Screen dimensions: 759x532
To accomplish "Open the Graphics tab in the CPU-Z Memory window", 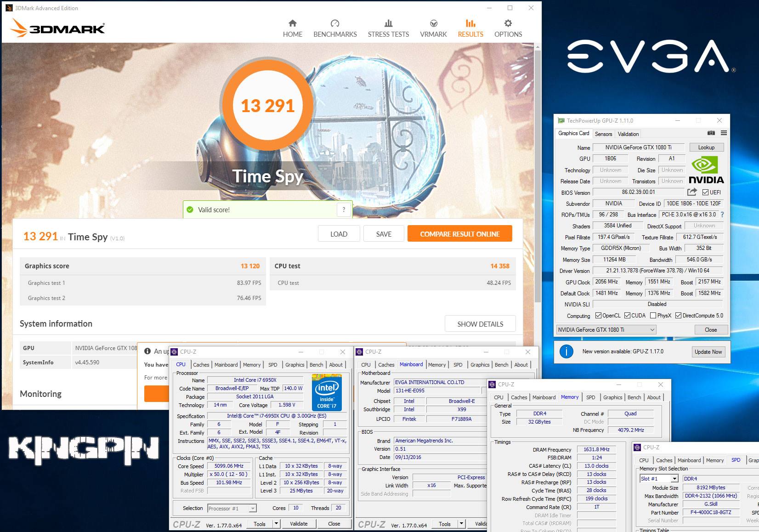I will pos(612,397).
